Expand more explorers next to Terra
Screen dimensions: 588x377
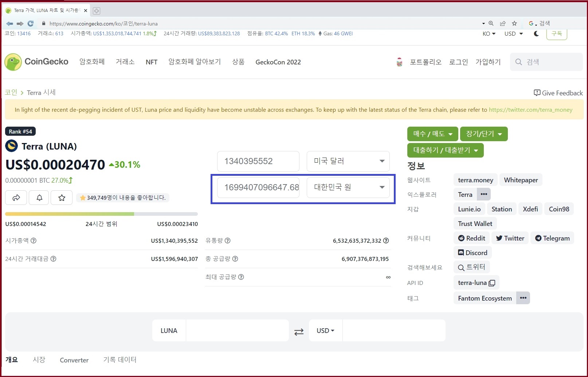tap(484, 194)
